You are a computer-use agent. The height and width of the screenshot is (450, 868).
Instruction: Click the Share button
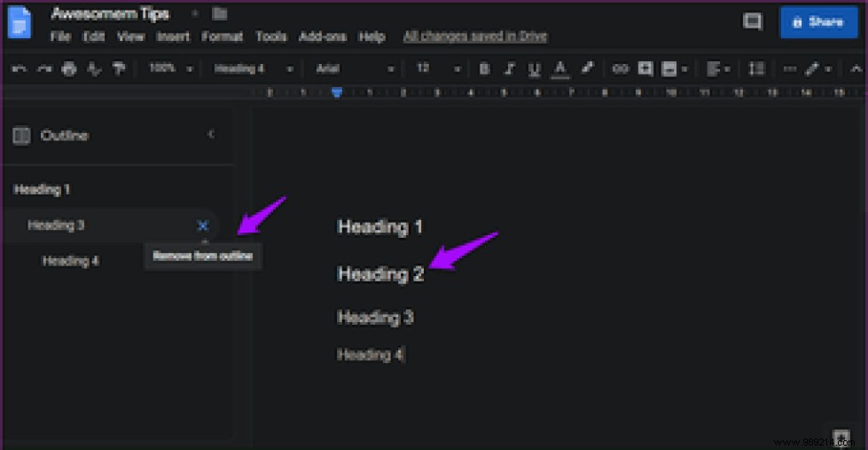[818, 22]
